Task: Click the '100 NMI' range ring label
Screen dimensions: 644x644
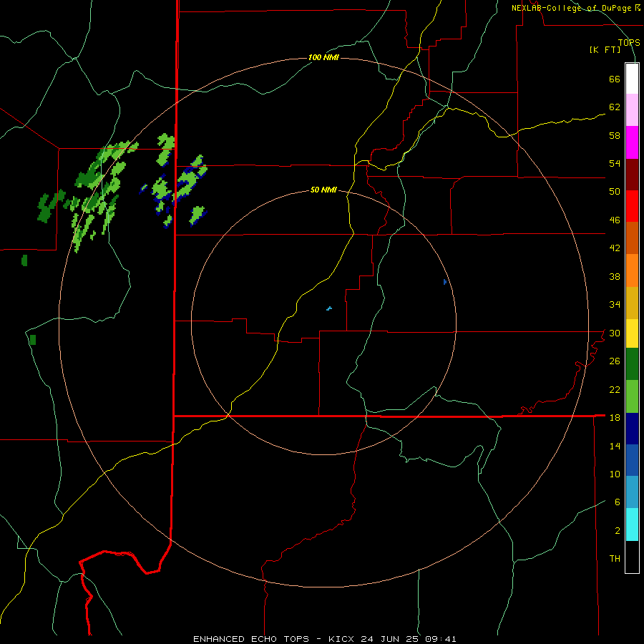Action: pyautogui.click(x=323, y=57)
